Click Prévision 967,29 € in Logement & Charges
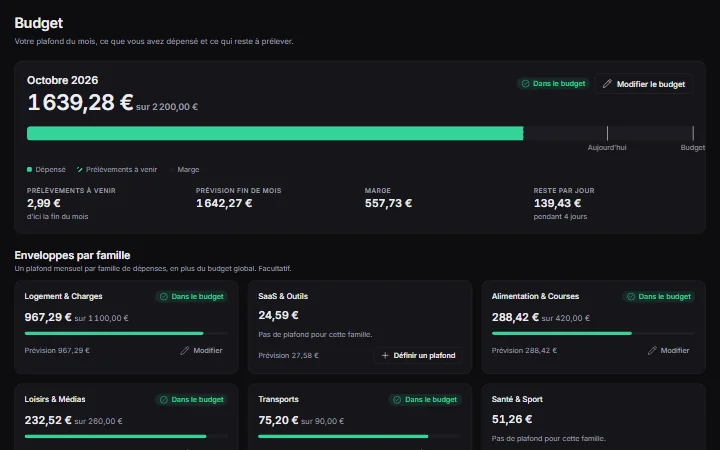720x450 pixels. [x=57, y=350]
